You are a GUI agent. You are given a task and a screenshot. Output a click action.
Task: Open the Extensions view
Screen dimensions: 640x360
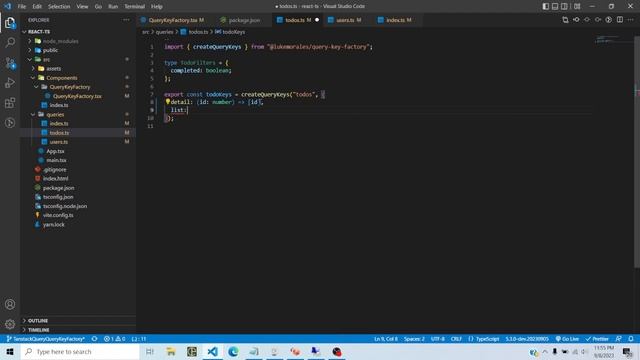10,103
